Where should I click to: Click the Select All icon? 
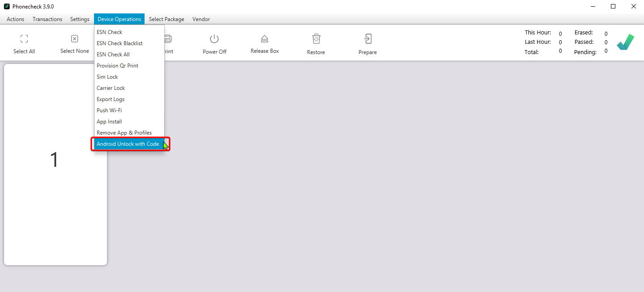click(24, 39)
